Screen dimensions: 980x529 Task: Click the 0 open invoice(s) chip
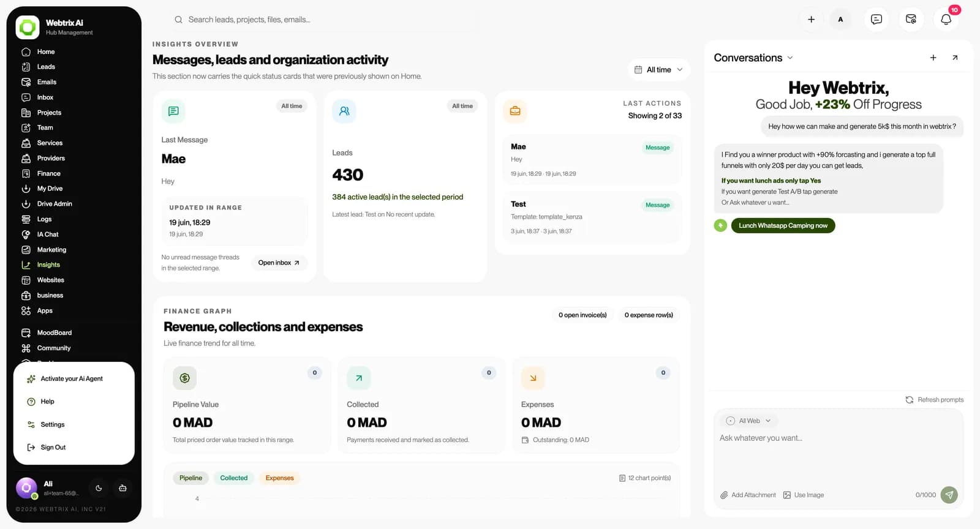coord(582,315)
